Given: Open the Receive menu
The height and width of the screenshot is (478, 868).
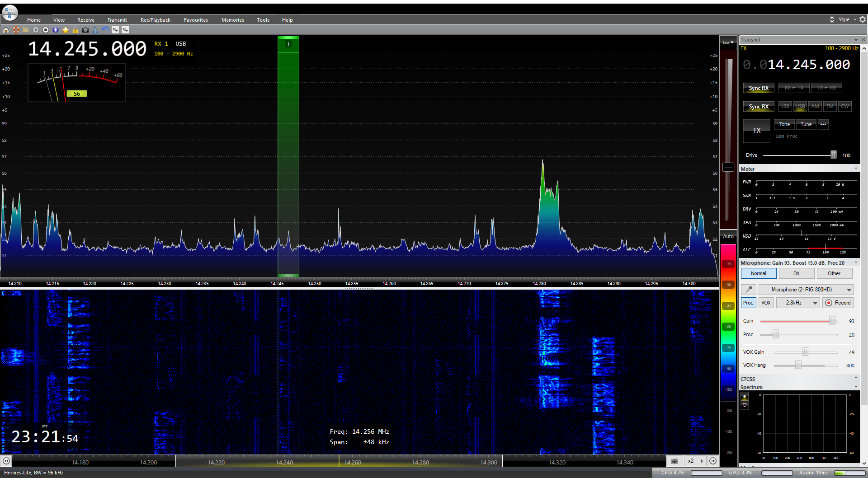Looking at the screenshot, I should pos(85,20).
